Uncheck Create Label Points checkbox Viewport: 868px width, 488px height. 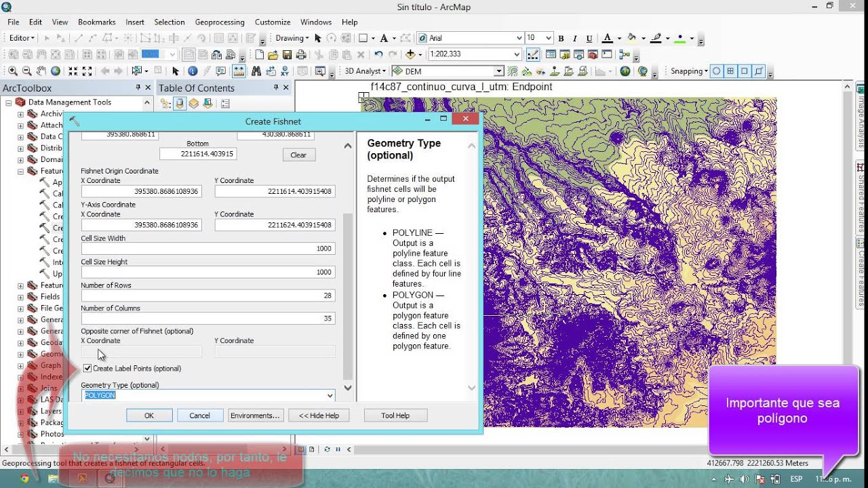coord(87,368)
